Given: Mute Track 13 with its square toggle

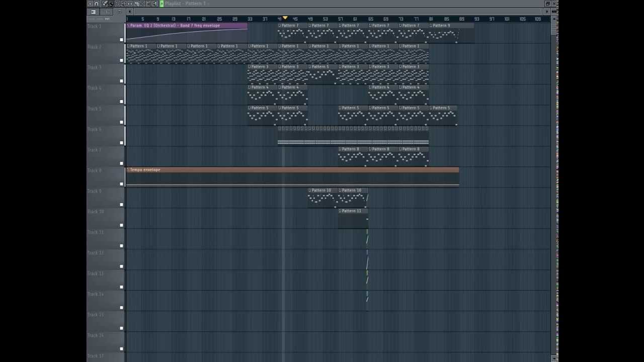Looking at the screenshot, I should tap(121, 287).
